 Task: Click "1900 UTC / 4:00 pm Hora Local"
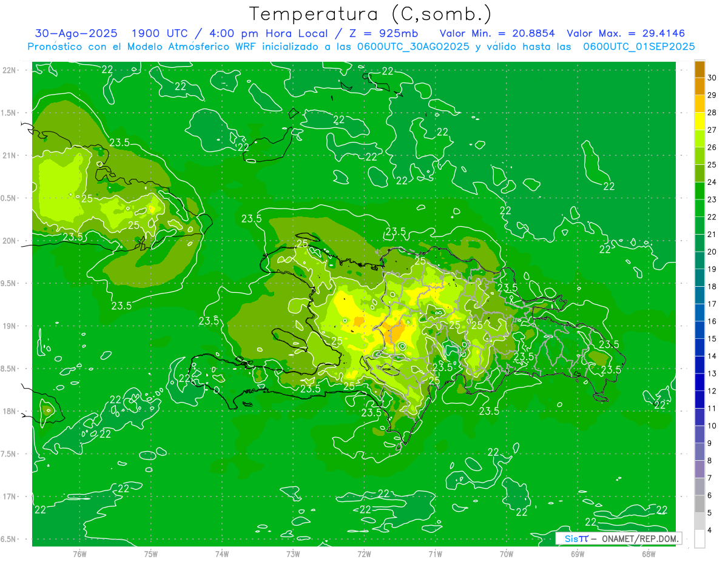point(231,33)
